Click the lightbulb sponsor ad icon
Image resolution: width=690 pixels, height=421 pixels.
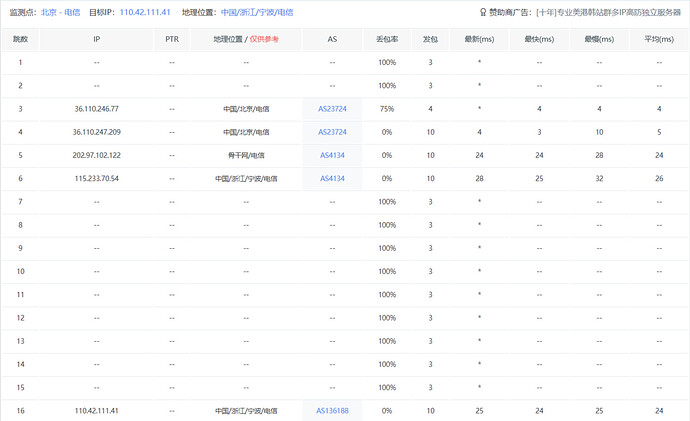(483, 12)
